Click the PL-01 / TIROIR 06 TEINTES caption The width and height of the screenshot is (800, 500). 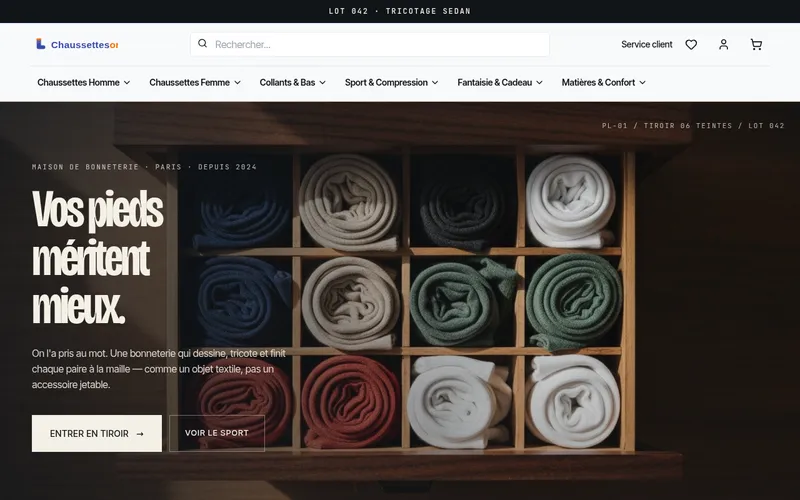click(693, 126)
